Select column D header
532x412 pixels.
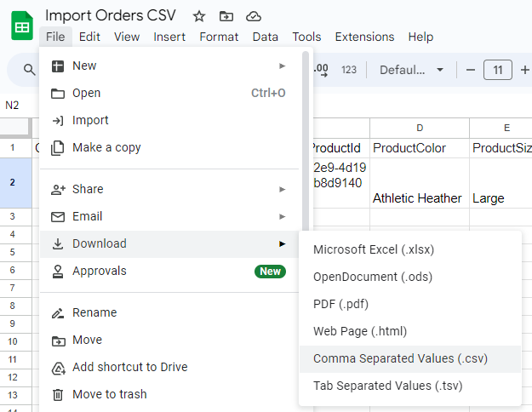click(x=420, y=128)
